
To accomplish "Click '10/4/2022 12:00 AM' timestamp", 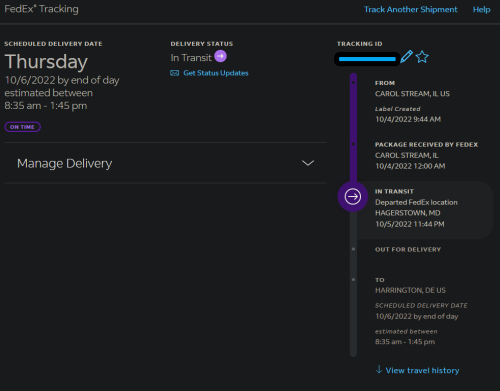I will pos(410,166).
